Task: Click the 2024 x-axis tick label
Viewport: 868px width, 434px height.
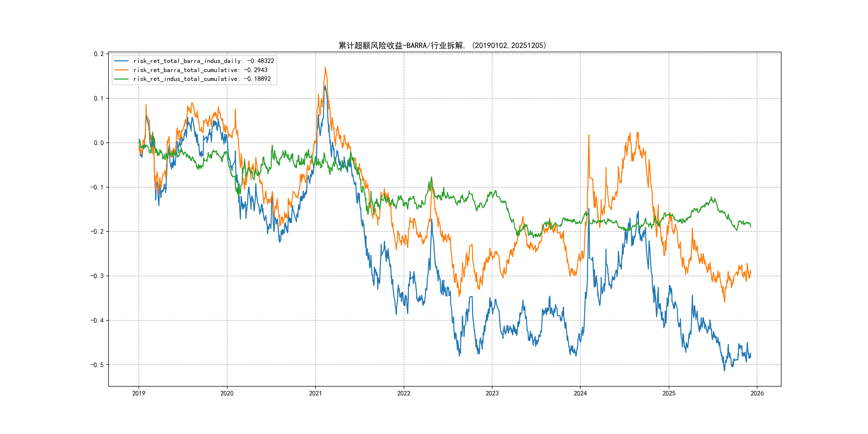Action: [580, 393]
